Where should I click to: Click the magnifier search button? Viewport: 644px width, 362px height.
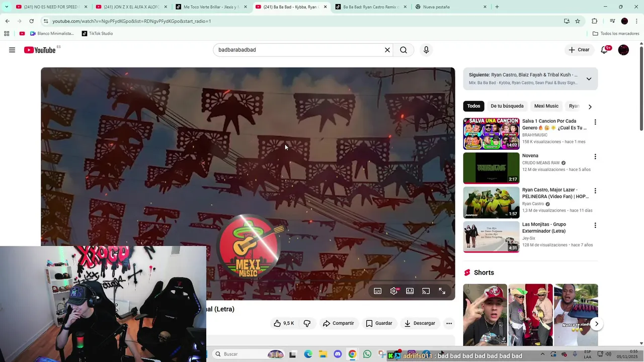404,50
